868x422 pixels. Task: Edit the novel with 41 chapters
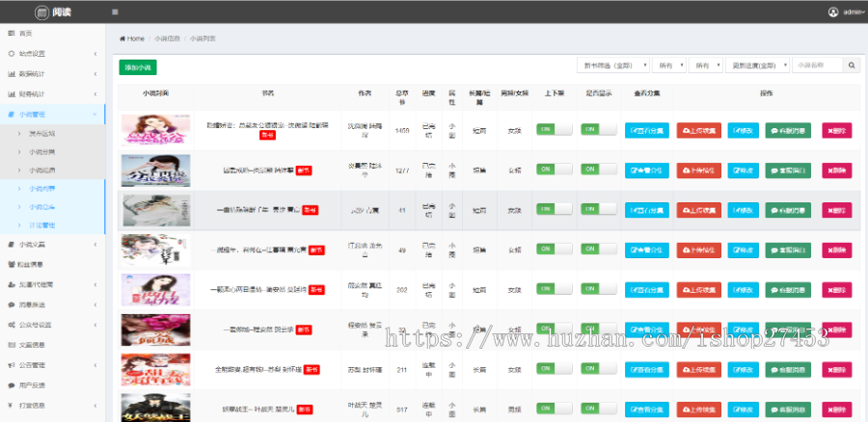(x=743, y=210)
